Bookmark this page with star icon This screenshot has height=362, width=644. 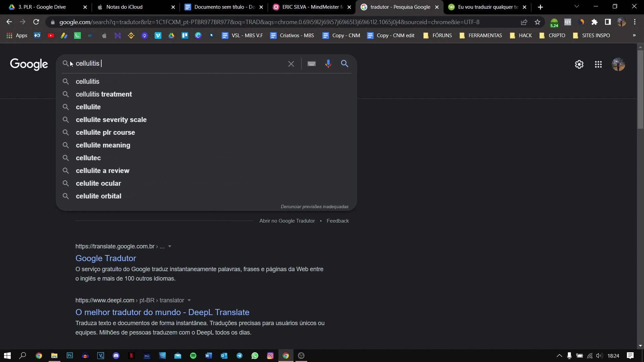537,22
